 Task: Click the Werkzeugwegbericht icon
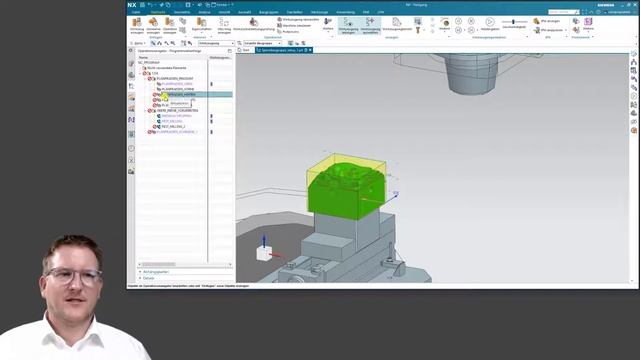[x=397, y=24]
